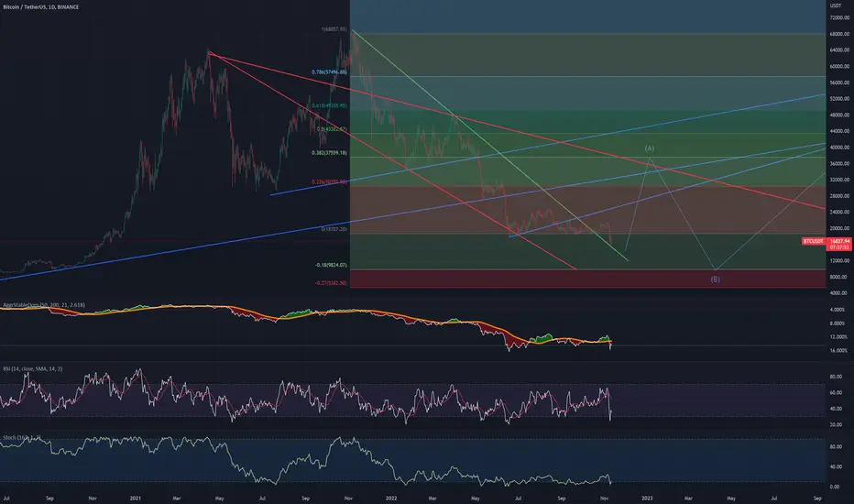854x504 pixels.
Task: Open the AggrStableDom indicator legend
Action: point(44,305)
